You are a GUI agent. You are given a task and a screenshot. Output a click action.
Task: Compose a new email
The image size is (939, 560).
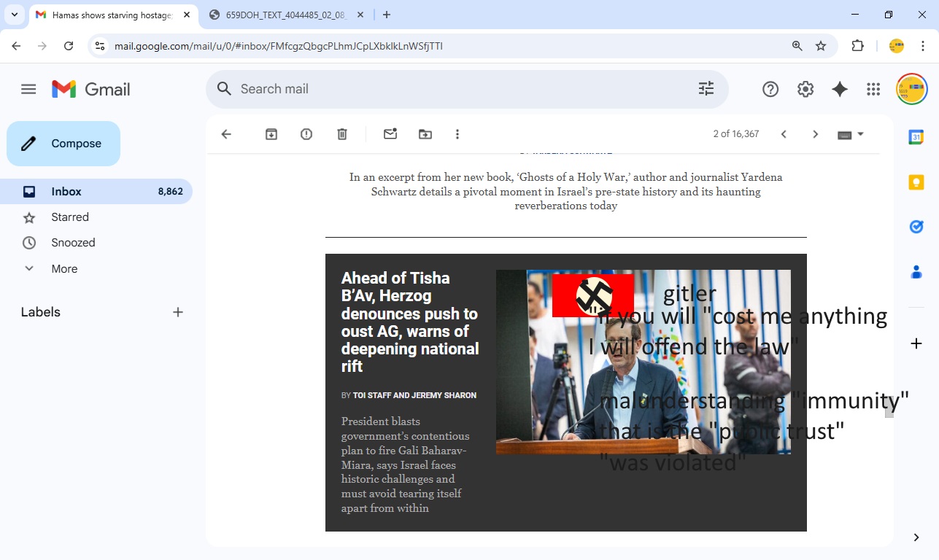pyautogui.click(x=63, y=144)
